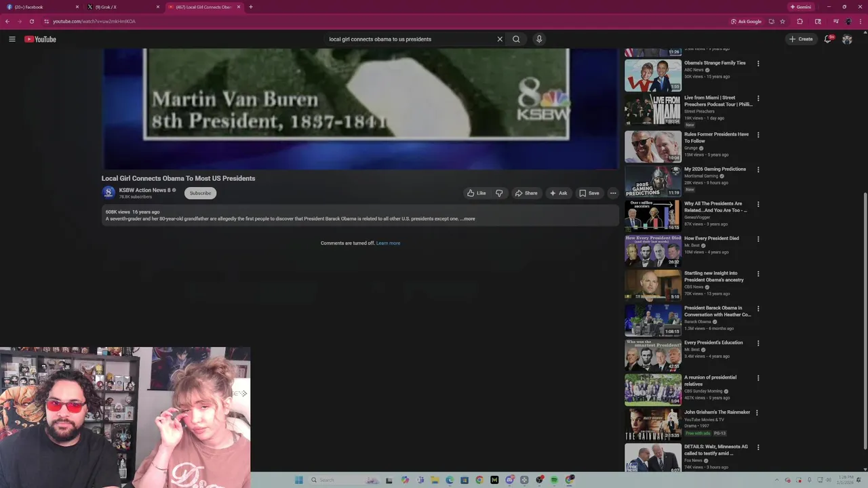Open more actions ellipsis beside Save
The image size is (868, 488).
[613, 193]
